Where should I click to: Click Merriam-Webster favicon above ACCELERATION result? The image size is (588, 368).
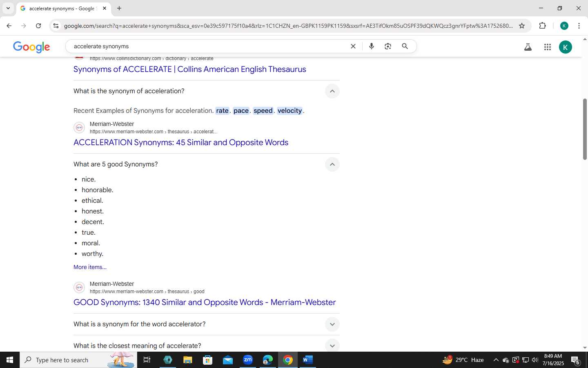(x=79, y=128)
